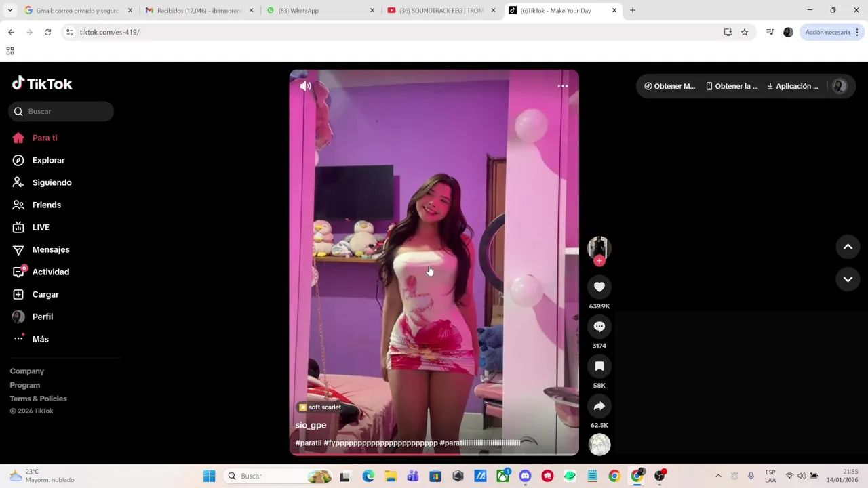This screenshot has height=488, width=868.
Task: Open the Friends section
Action: [47, 205]
